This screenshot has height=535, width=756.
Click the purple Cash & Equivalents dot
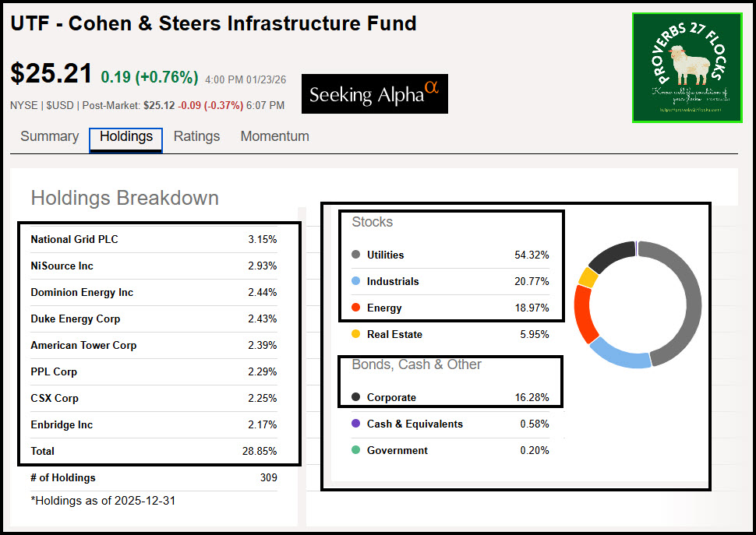pyautogui.click(x=355, y=424)
